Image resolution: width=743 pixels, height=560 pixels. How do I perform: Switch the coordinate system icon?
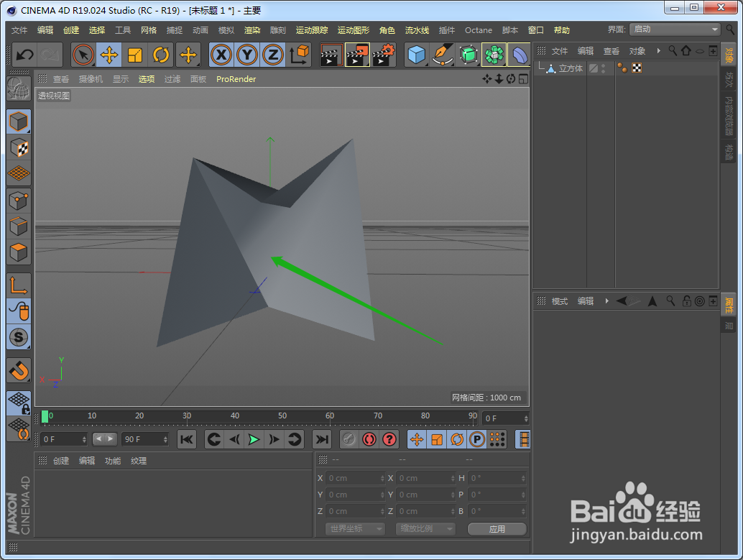pos(299,55)
